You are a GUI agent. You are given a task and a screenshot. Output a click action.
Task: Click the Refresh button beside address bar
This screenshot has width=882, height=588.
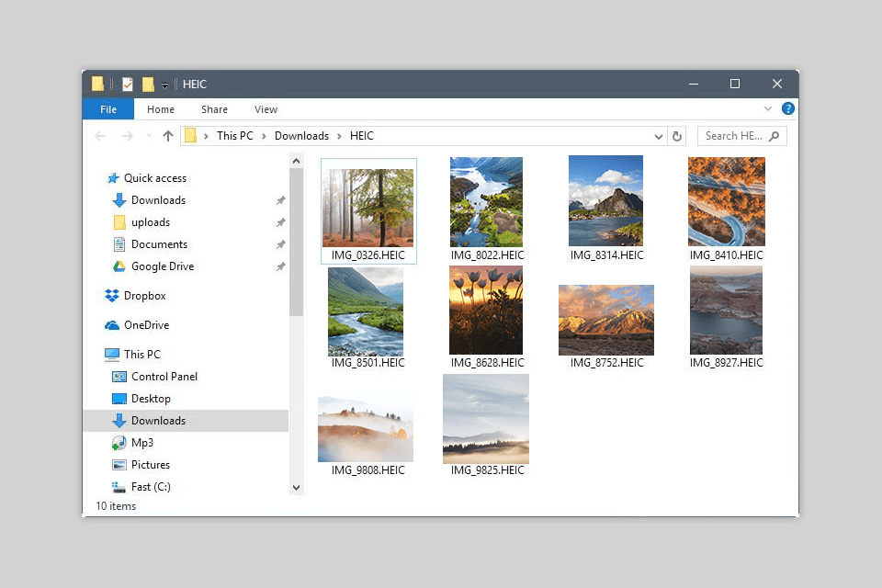coord(677,136)
